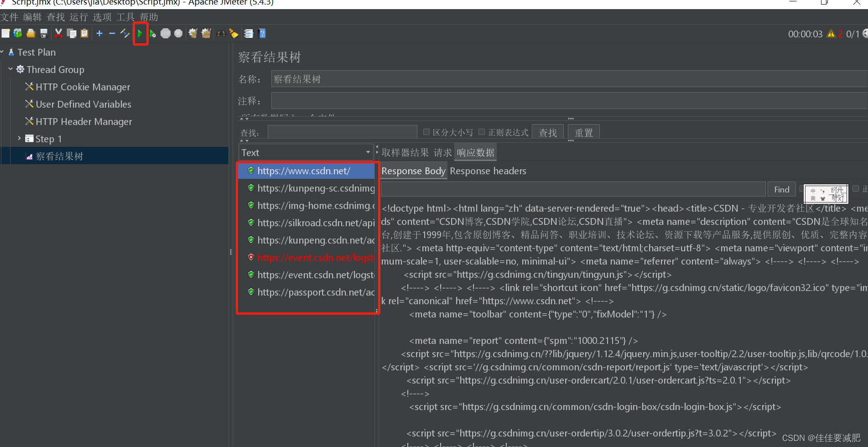
Task: Collapse the Test Plan tree node
Action: (x=2, y=52)
